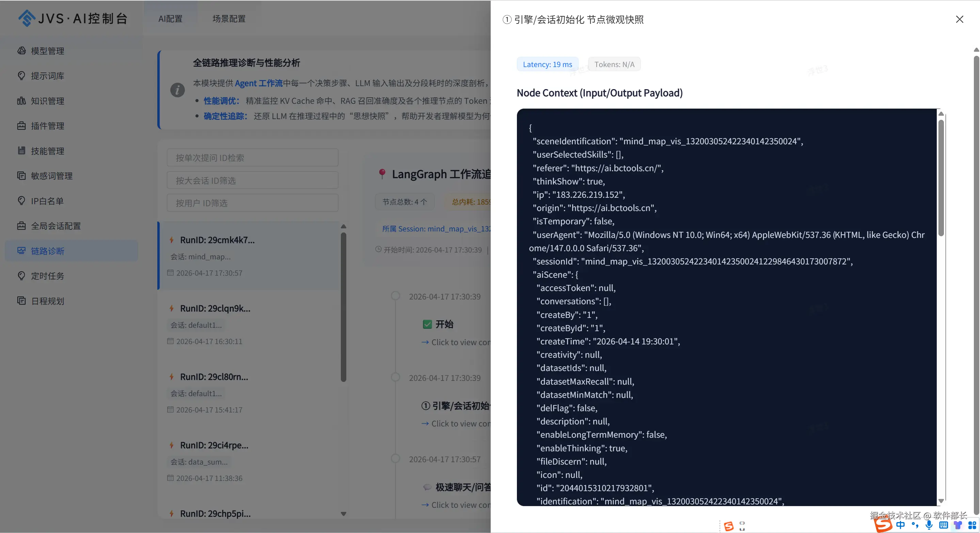Screen dimensions: 980x533
Task: Click the microphone icon in IME toolbar
Action: click(929, 525)
